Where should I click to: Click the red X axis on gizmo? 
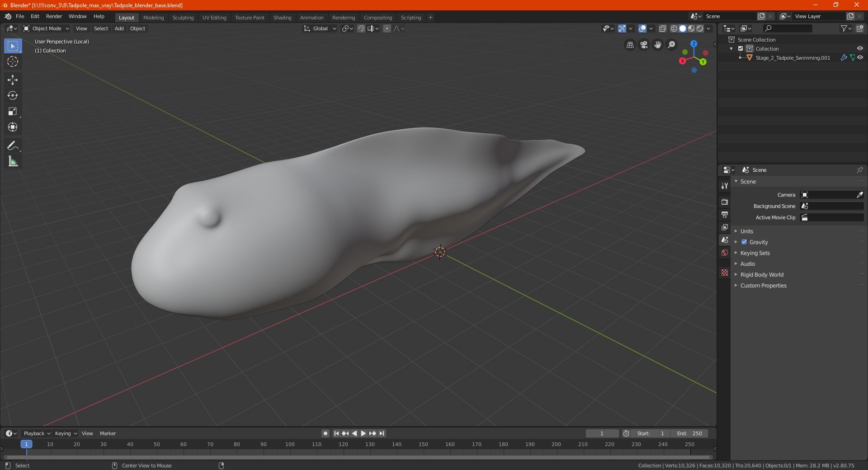(683, 61)
